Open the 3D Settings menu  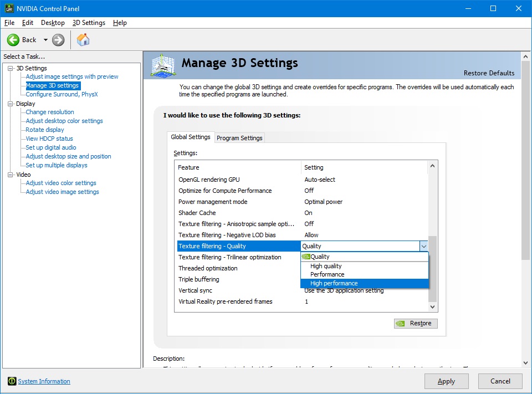89,23
